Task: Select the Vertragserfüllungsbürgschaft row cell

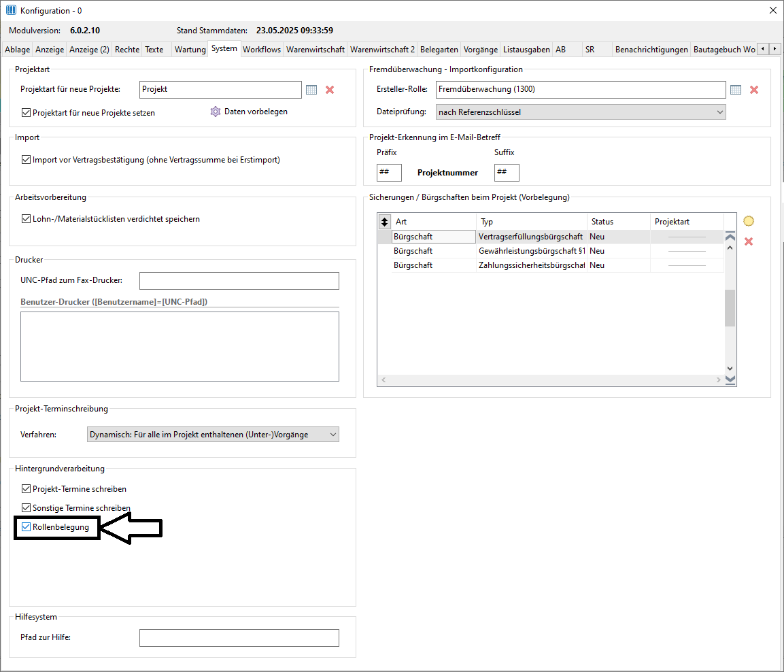Action: (532, 237)
